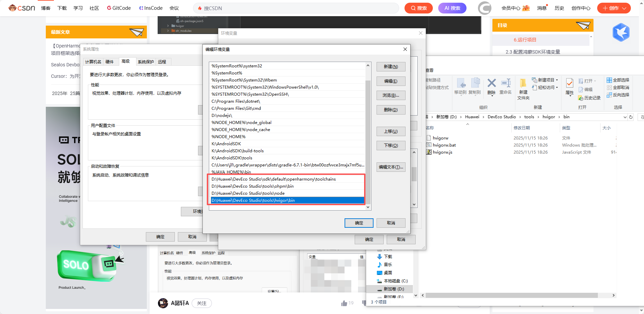The image size is (644, 314).
Task: Select K:\AndroidSDK\build-tools entry
Action: [287, 151]
